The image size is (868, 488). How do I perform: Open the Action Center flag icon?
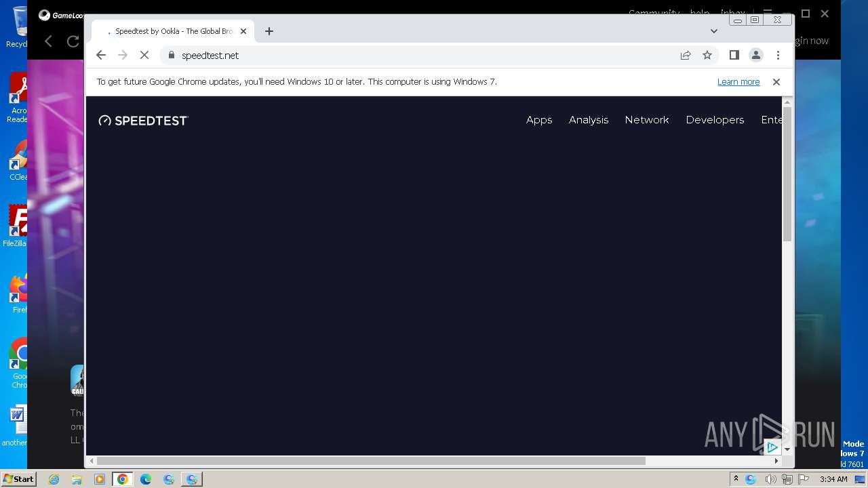coord(803,479)
